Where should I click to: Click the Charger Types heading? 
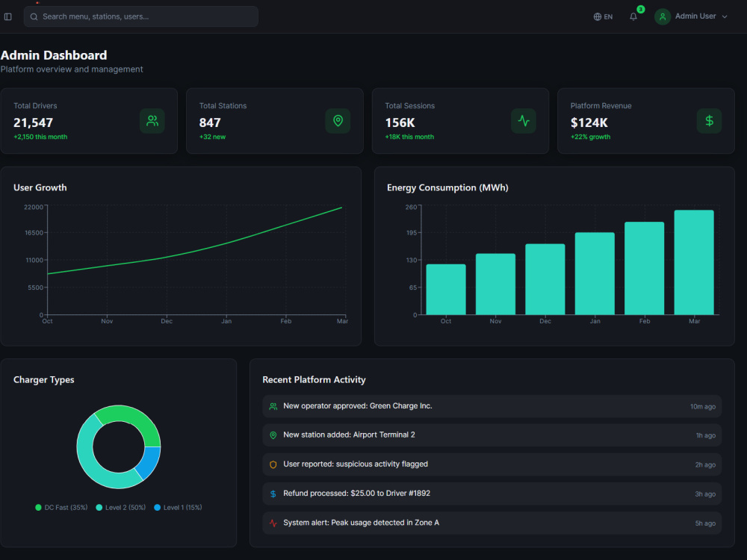pyautogui.click(x=44, y=379)
